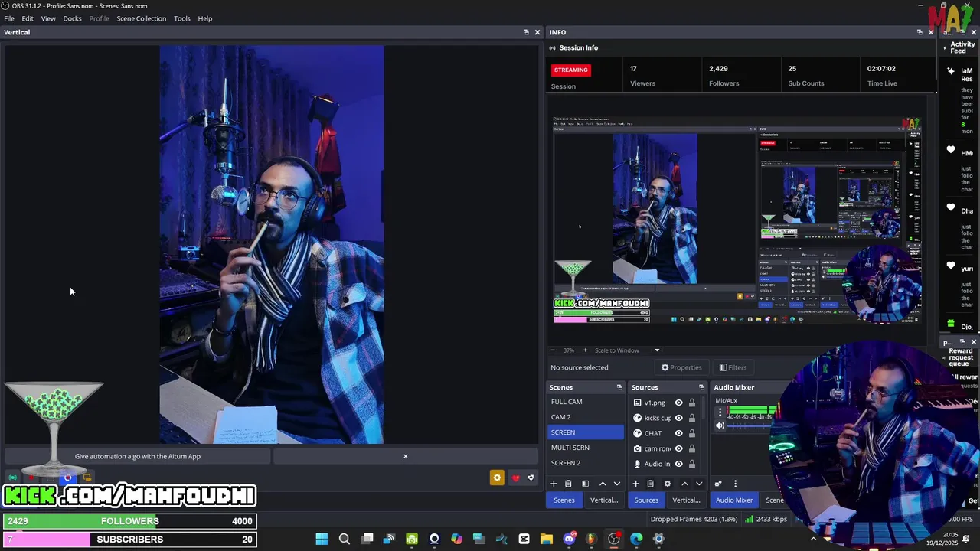Open source properties gear in Sources toolbar

(x=667, y=484)
